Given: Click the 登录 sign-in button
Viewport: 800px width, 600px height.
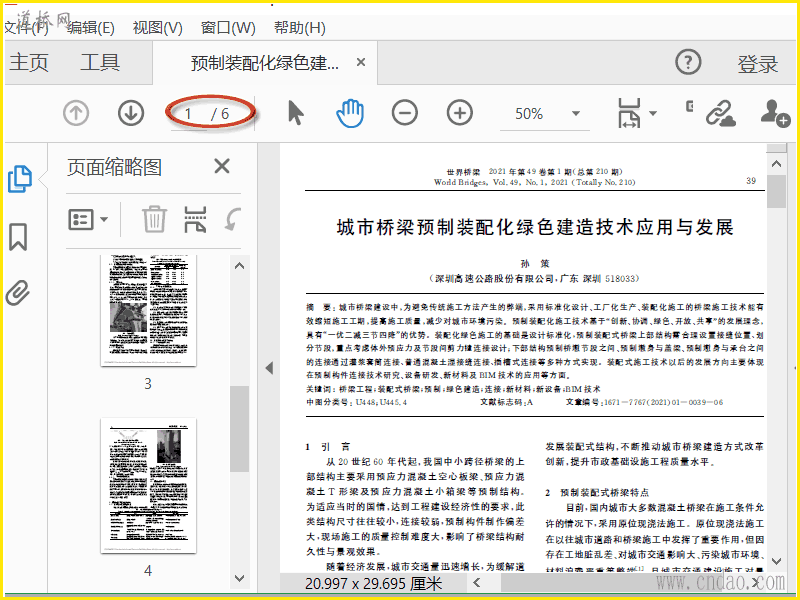Looking at the screenshot, I should click(758, 64).
